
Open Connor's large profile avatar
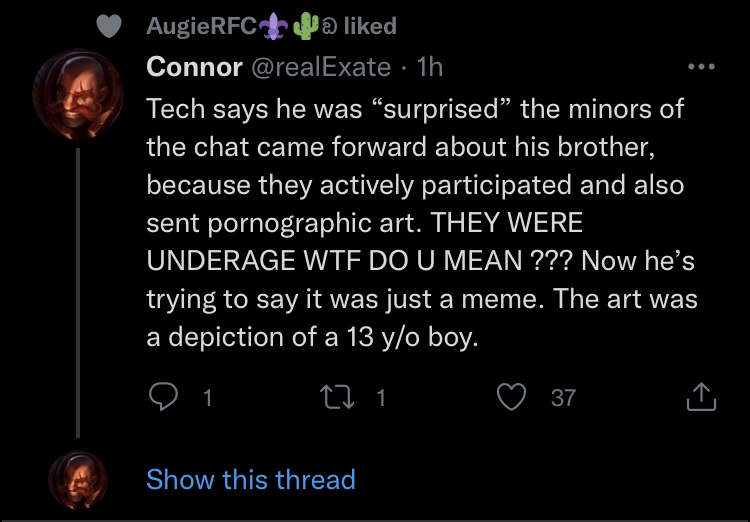[78, 94]
